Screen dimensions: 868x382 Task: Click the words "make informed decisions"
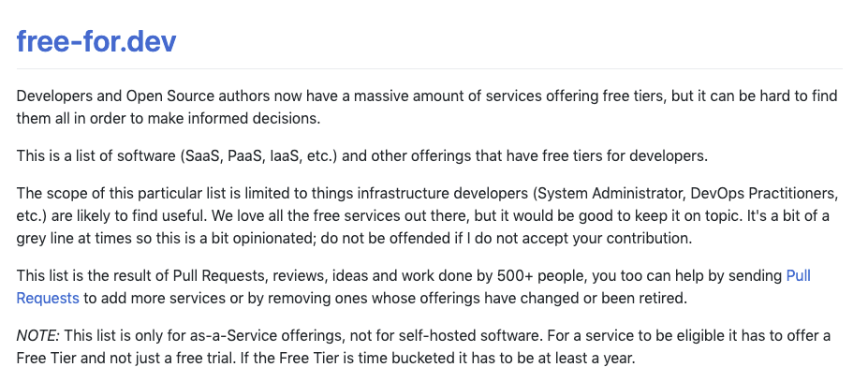(233, 119)
